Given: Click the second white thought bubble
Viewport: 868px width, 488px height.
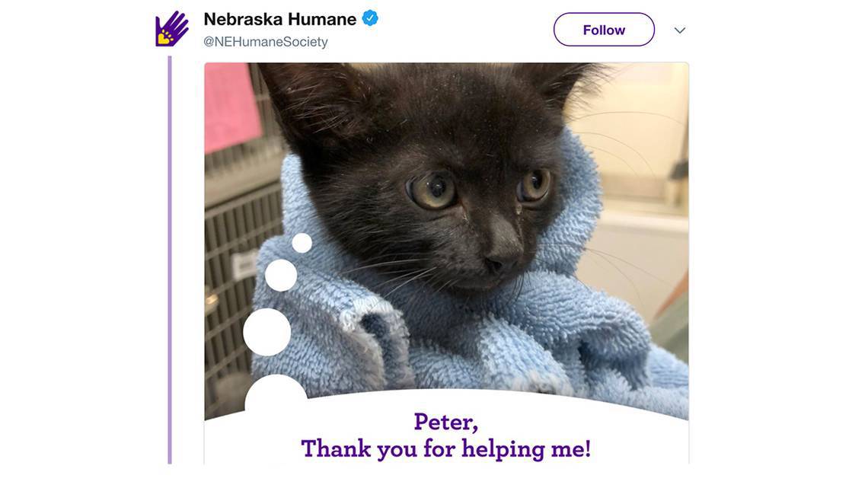Looking at the screenshot, I should pos(281,275).
